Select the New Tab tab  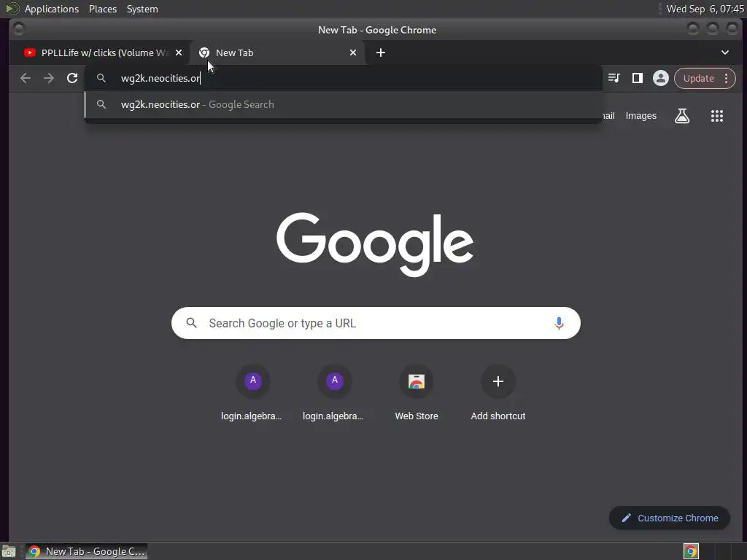(x=277, y=52)
